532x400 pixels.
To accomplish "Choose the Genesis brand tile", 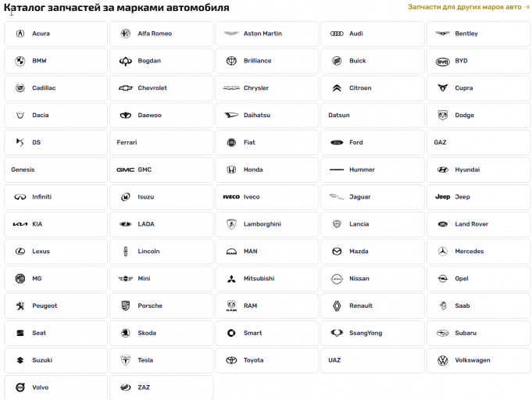I will 55,170.
